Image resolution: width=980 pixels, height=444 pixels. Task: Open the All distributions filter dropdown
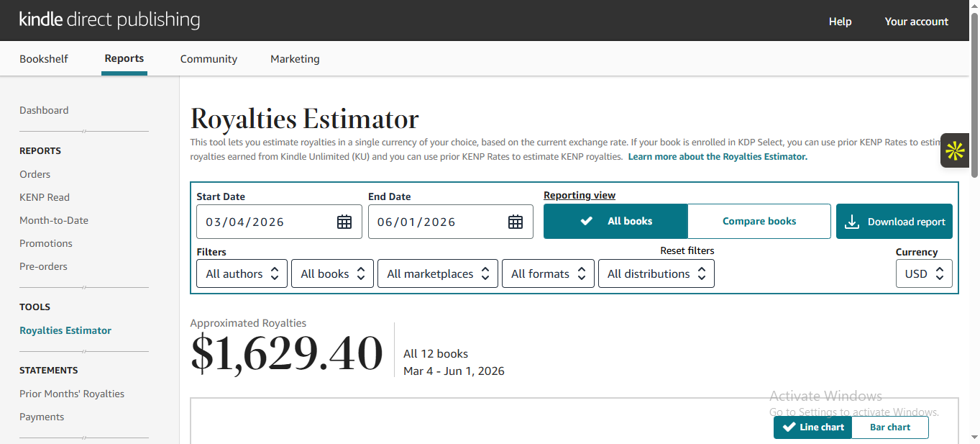[x=656, y=273]
